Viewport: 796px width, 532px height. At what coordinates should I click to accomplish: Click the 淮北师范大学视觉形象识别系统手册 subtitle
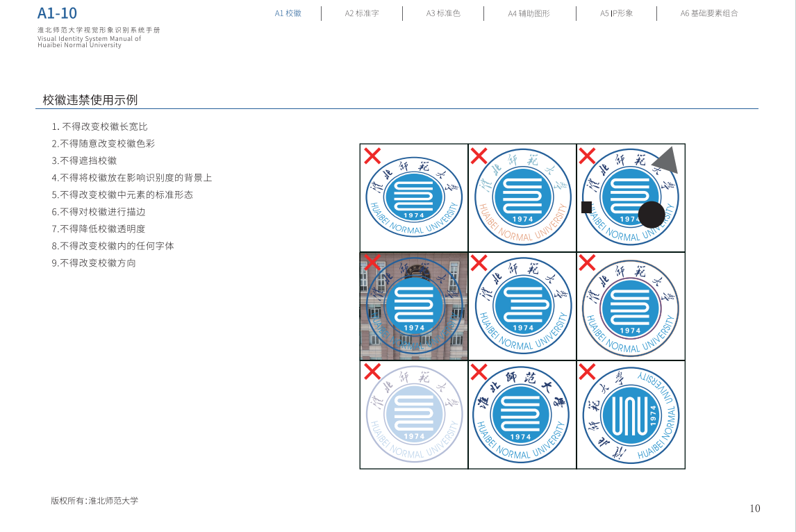(99, 30)
